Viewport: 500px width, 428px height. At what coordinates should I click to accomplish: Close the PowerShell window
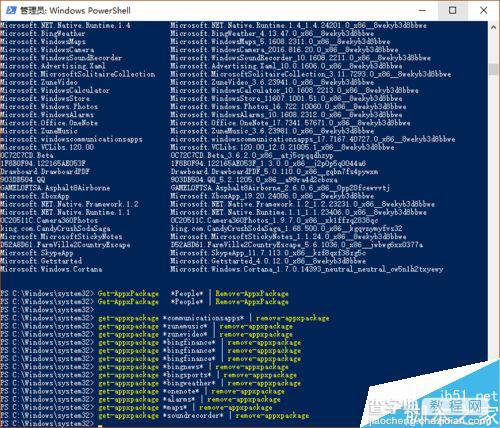point(483,10)
